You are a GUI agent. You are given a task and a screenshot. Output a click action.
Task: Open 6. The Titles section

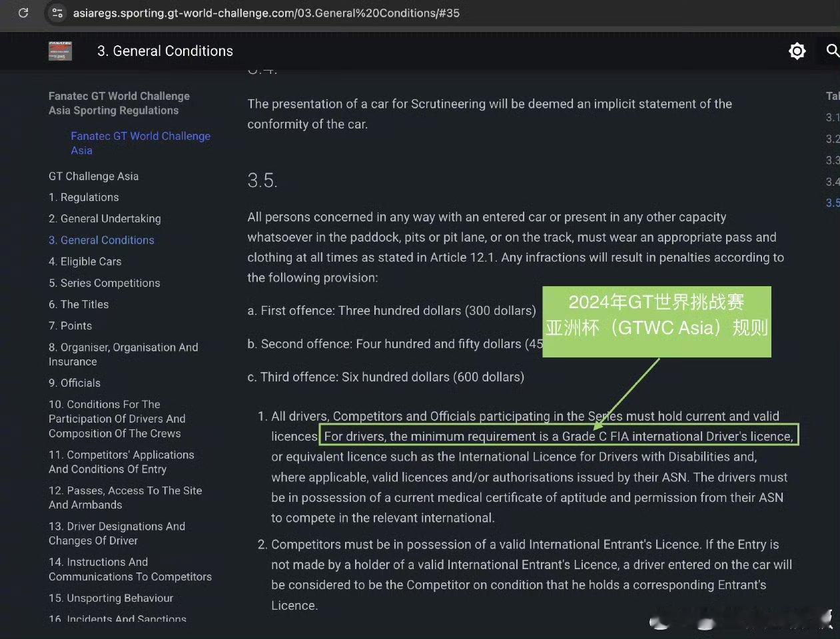tap(79, 304)
